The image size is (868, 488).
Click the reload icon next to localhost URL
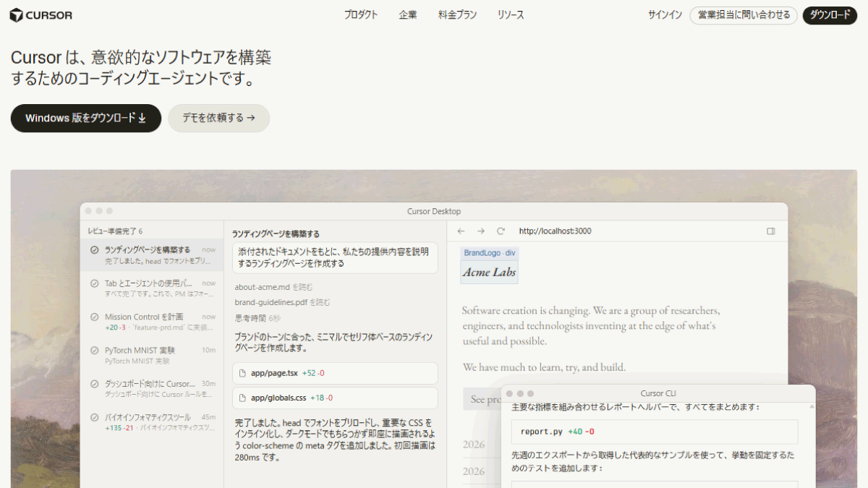501,231
